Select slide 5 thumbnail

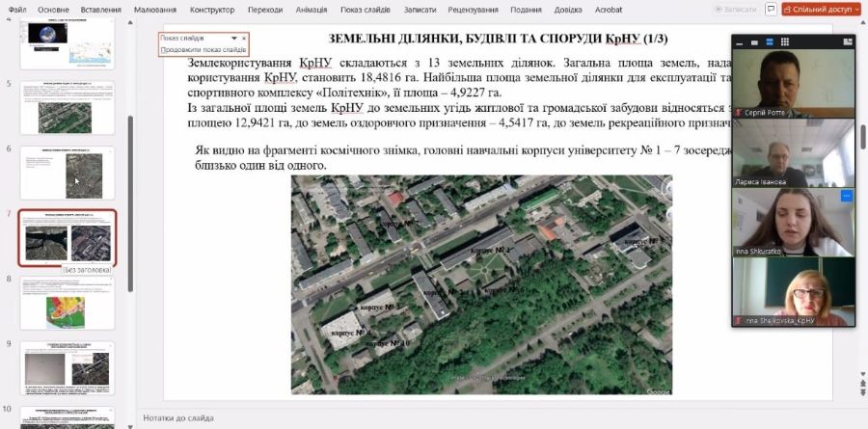point(68,108)
